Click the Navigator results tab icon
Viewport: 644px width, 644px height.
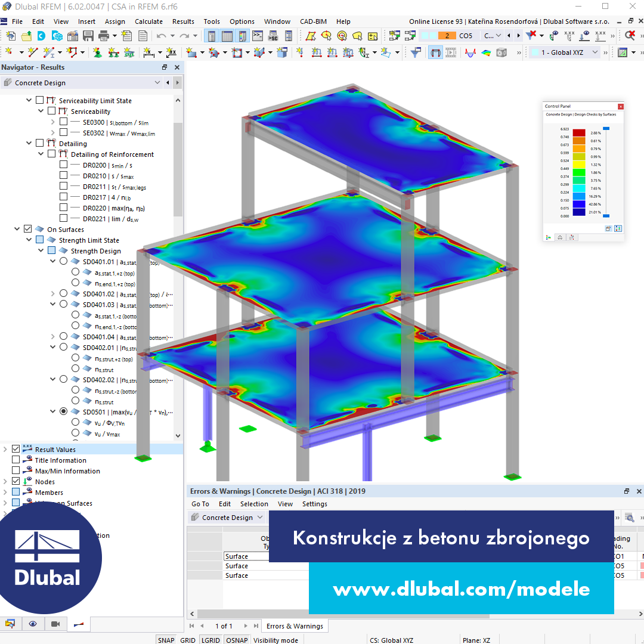coord(79,624)
